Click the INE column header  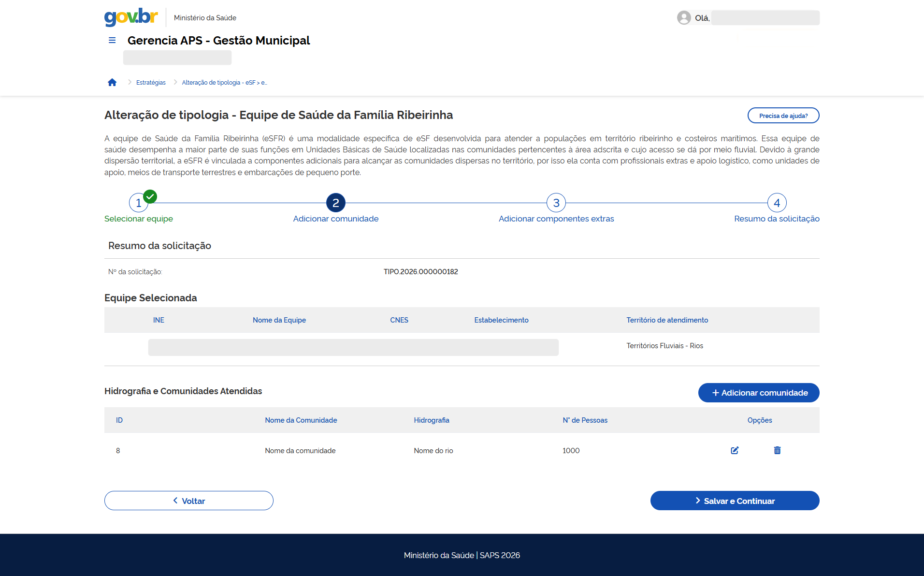click(159, 320)
